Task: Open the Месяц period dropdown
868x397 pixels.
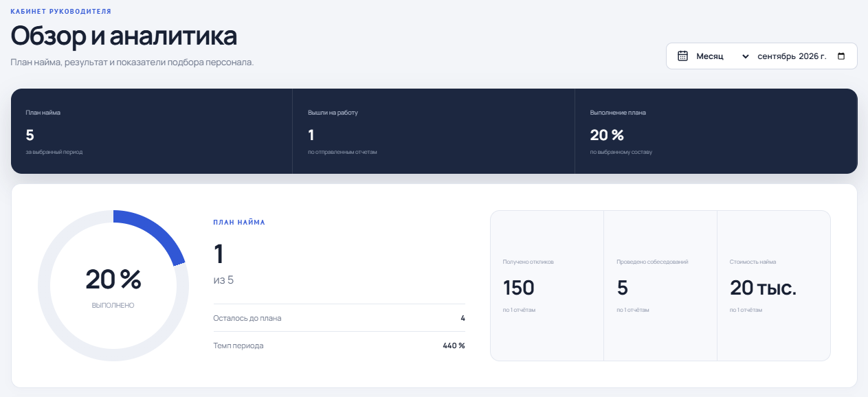Action: (722, 56)
